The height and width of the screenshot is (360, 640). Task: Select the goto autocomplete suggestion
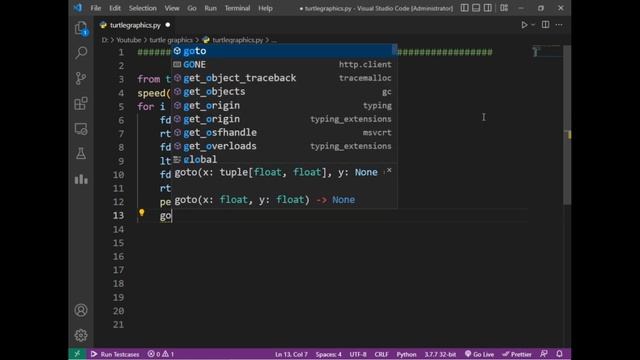(x=282, y=51)
